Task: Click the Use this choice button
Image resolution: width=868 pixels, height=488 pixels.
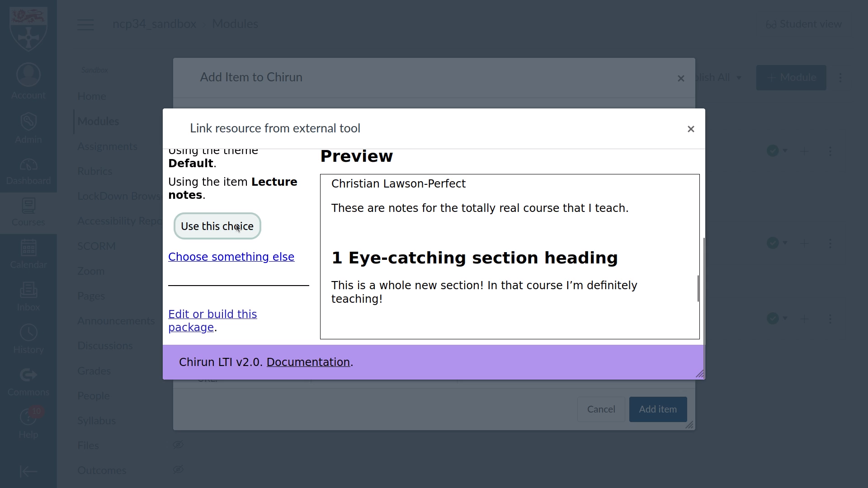Action: coord(217,226)
